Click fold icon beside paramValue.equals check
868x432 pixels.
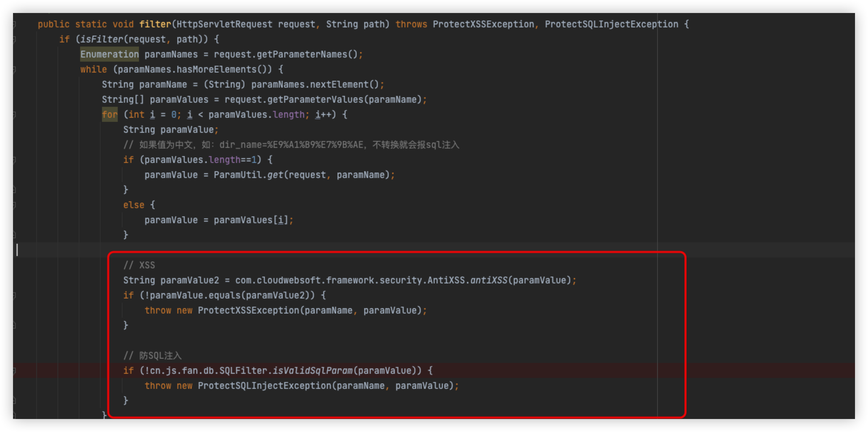point(14,295)
